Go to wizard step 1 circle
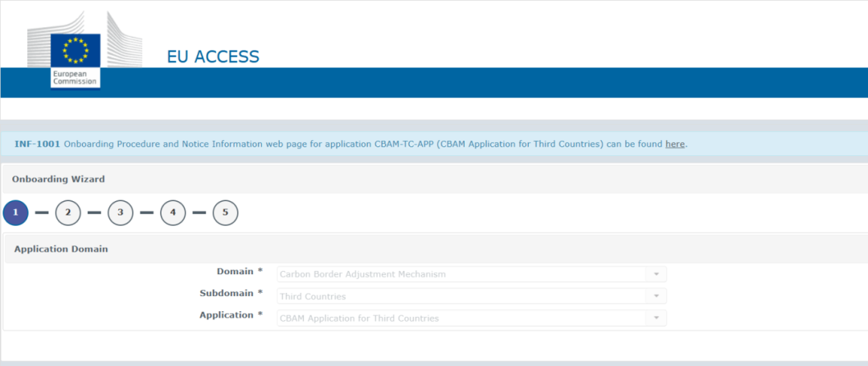This screenshot has height=366, width=868. coord(16,212)
